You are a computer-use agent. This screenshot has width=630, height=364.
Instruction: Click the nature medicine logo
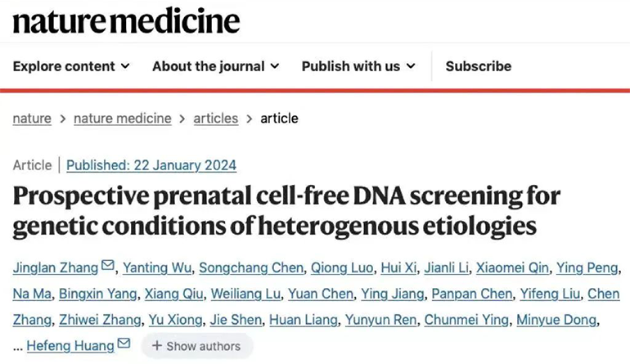(x=126, y=20)
